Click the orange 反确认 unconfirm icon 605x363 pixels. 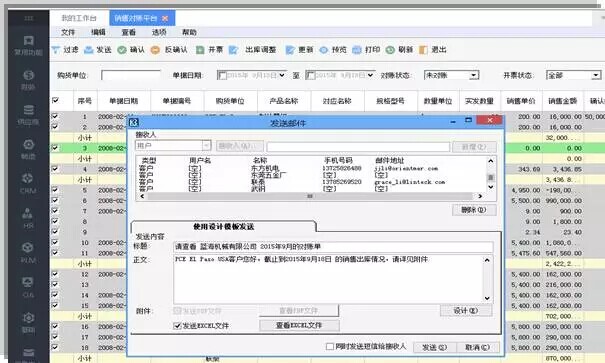155,50
